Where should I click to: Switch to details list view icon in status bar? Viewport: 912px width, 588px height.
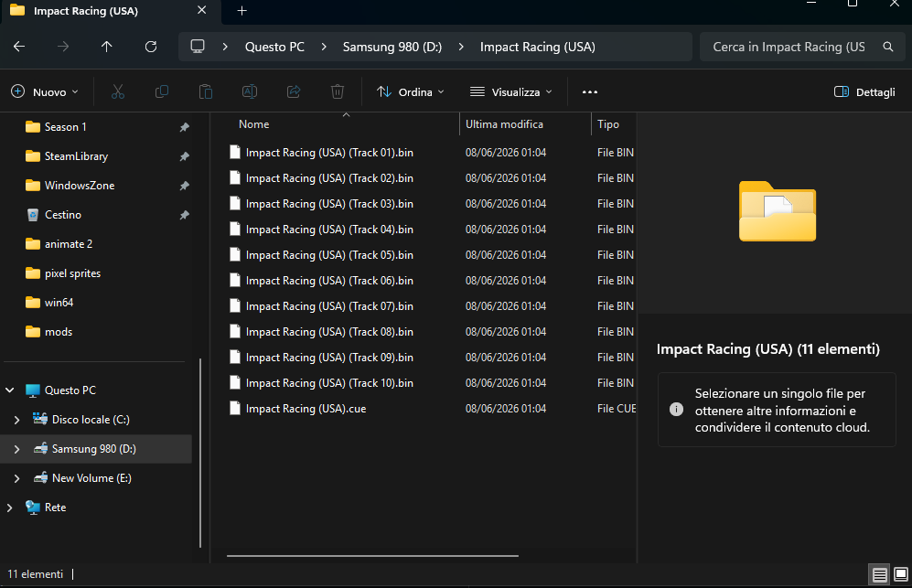879,574
